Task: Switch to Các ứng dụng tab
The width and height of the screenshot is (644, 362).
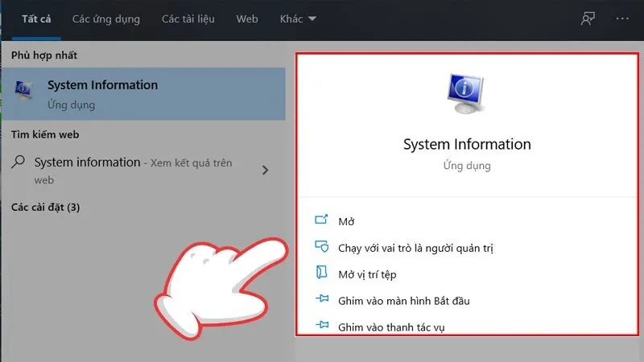Action: click(106, 19)
